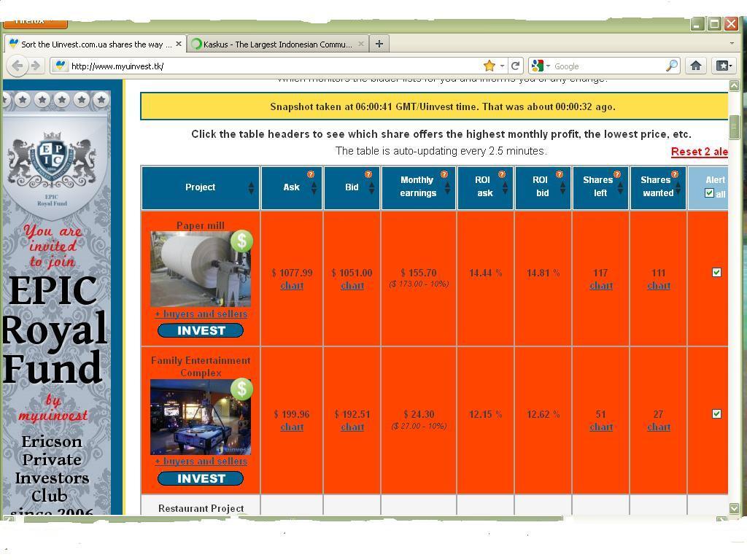Open a new tab with plus button
This screenshot has height=560, width=747.
(x=379, y=44)
